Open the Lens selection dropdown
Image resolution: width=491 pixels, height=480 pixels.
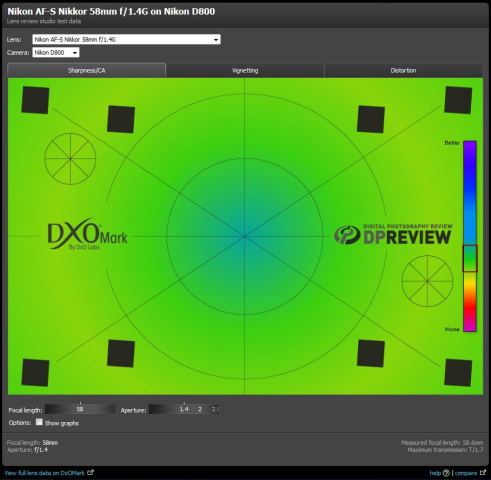(126, 39)
